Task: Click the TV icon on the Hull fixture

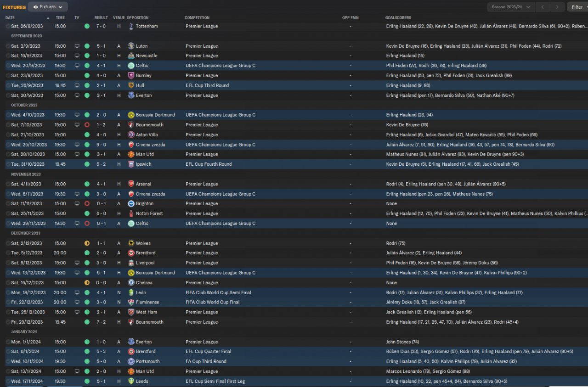Action: pyautogui.click(x=77, y=85)
